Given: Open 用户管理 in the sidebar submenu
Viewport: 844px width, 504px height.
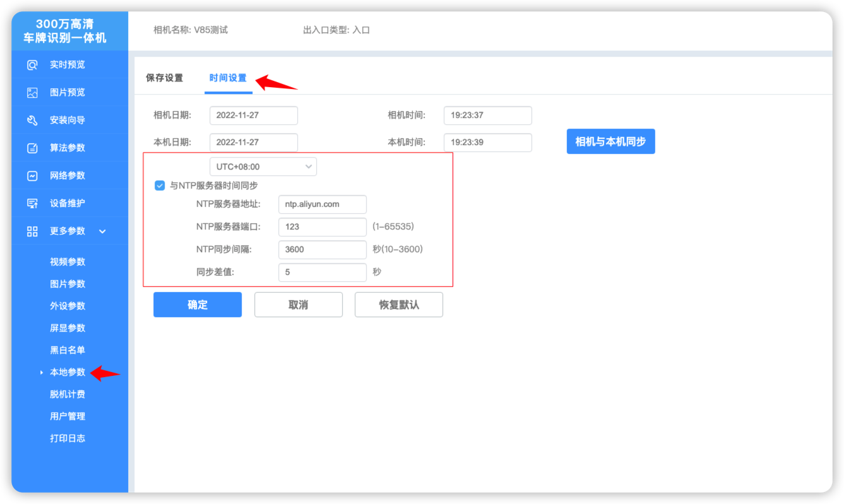Looking at the screenshot, I should pos(68,416).
